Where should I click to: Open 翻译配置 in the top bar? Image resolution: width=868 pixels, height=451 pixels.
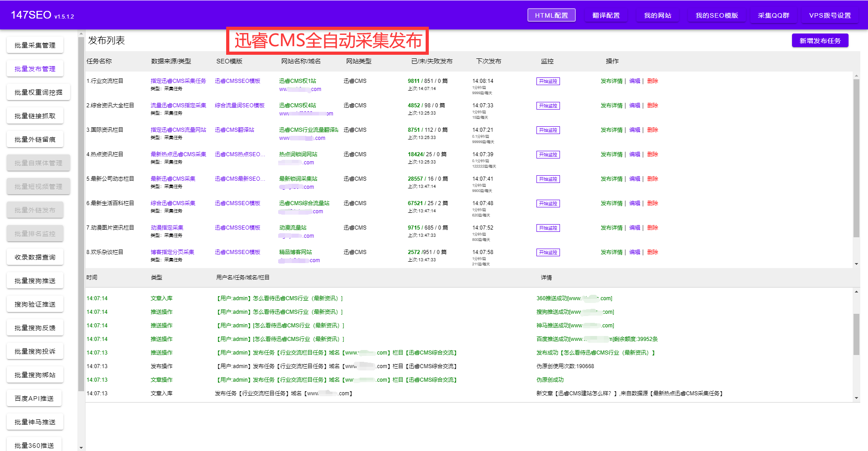tap(606, 15)
